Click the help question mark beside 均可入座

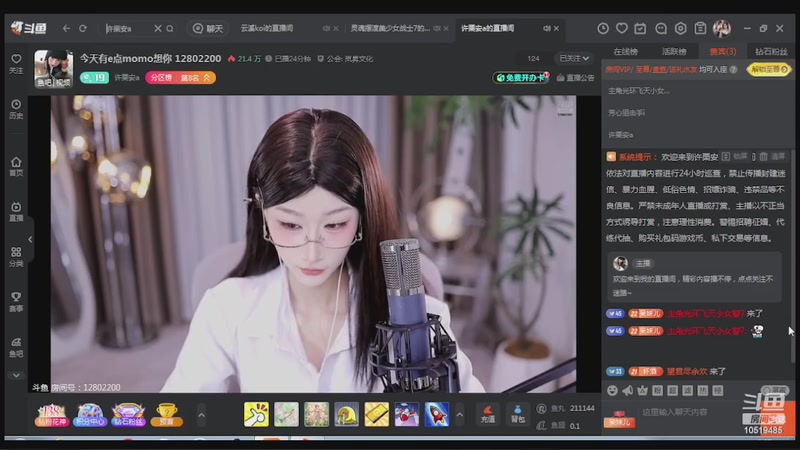733,69
